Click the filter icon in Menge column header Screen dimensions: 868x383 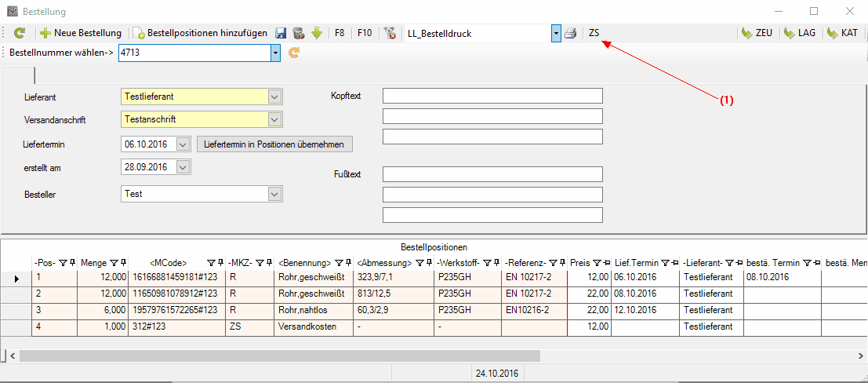tap(114, 263)
